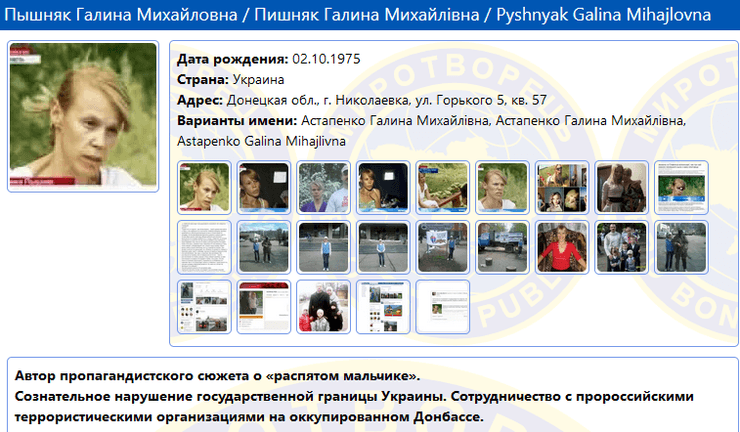Click the first thumbnail in the top gallery row
Image resolution: width=740 pixels, height=432 pixels.
[x=204, y=188]
